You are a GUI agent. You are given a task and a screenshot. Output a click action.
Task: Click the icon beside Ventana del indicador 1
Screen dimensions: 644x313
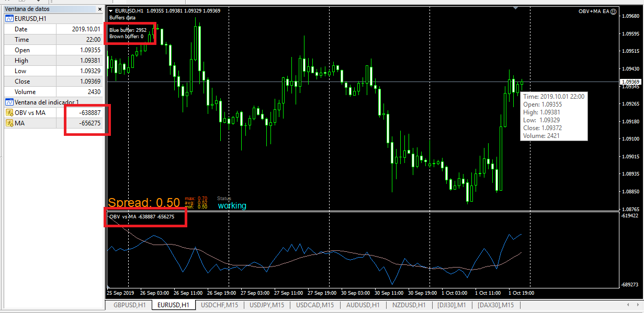(x=9, y=102)
